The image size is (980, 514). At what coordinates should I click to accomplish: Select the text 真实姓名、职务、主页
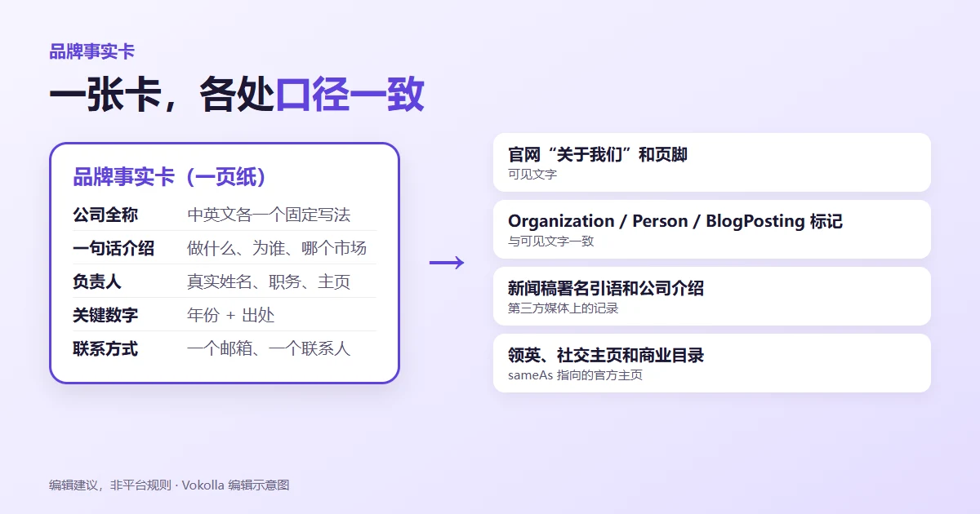pos(269,281)
